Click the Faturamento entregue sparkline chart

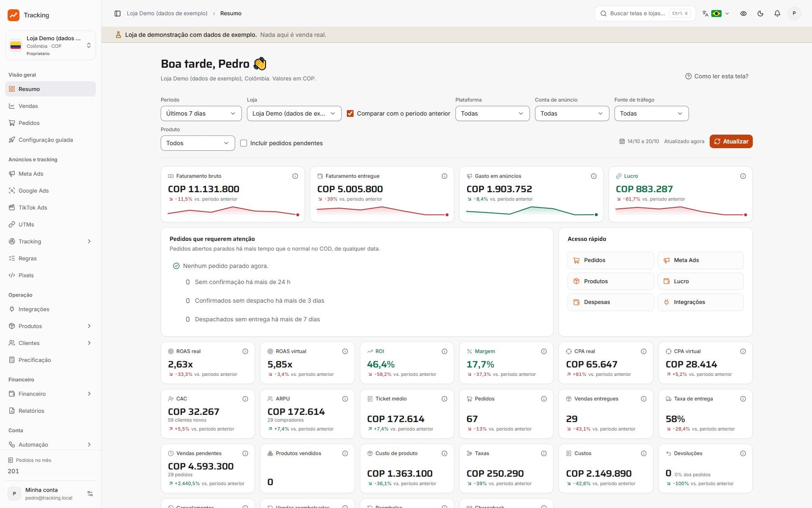click(382, 211)
